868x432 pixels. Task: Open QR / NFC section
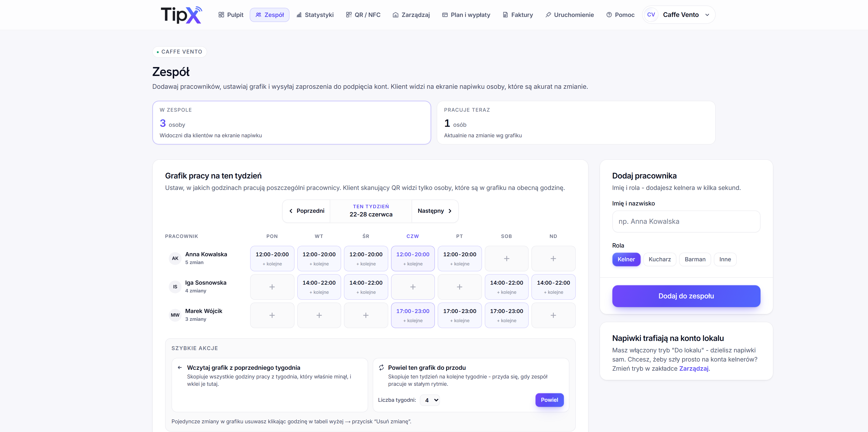click(363, 15)
